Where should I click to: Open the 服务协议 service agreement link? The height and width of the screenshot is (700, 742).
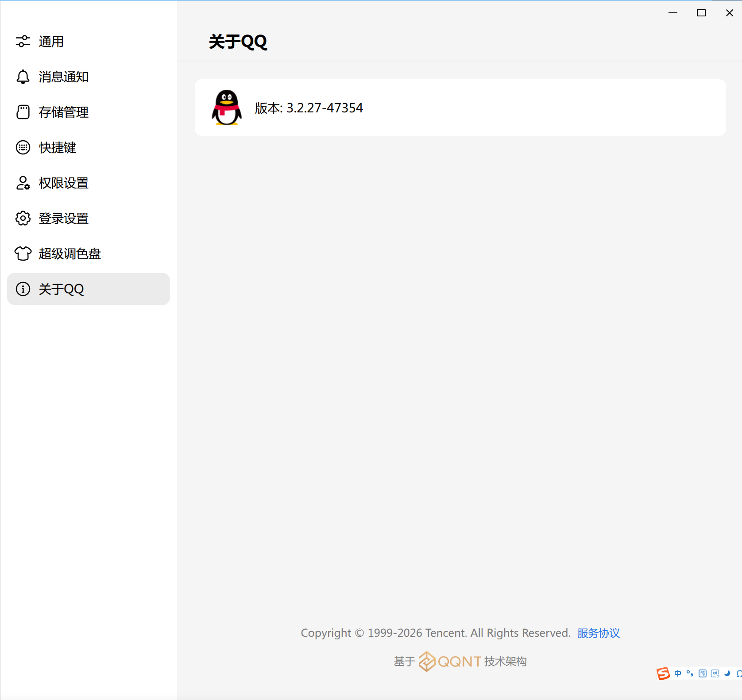point(598,633)
